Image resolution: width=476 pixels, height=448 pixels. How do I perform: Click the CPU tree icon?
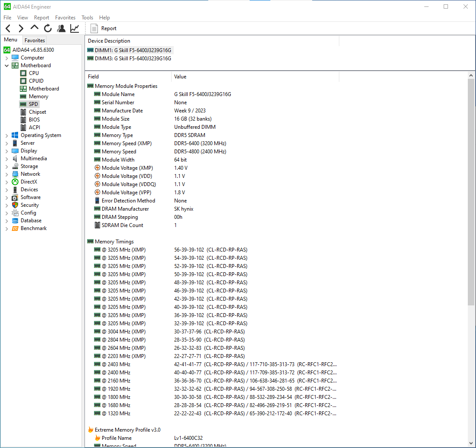click(23, 73)
